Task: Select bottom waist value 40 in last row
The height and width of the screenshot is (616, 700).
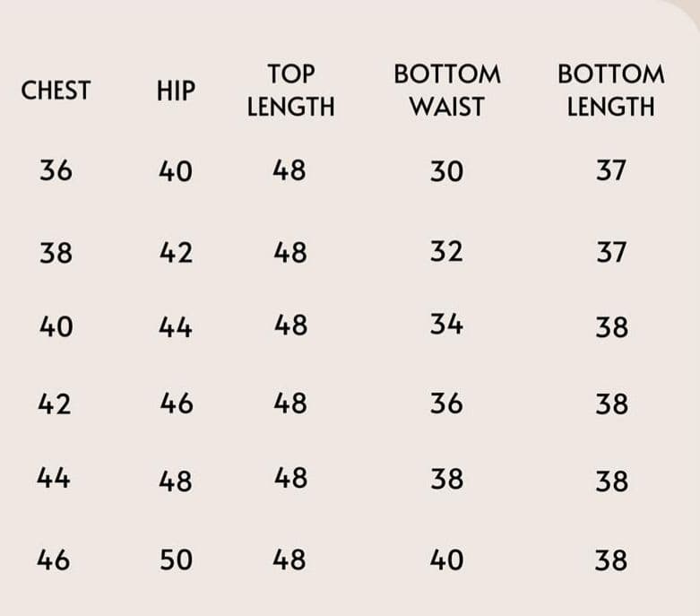Action: pyautogui.click(x=446, y=560)
